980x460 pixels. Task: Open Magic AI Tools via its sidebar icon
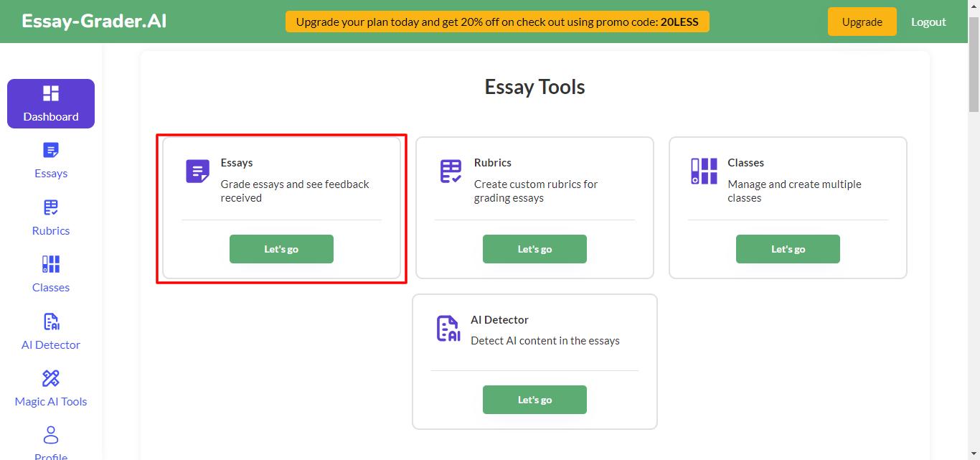[x=50, y=378]
